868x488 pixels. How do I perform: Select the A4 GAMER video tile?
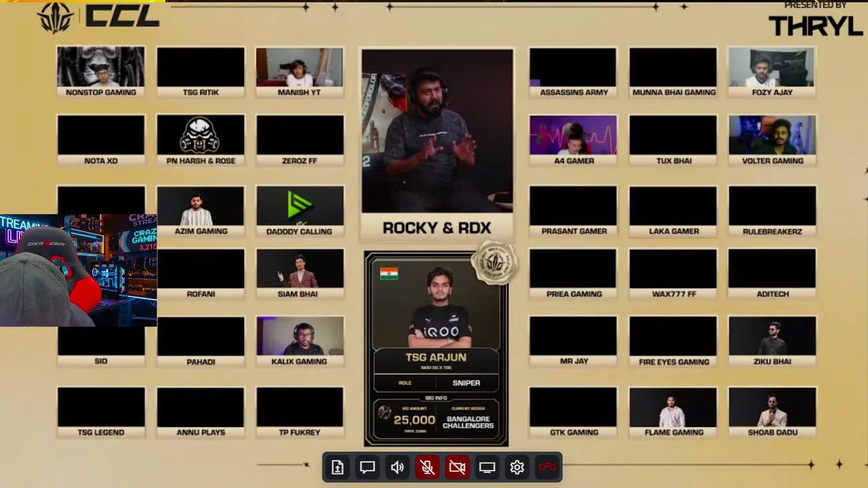click(574, 140)
